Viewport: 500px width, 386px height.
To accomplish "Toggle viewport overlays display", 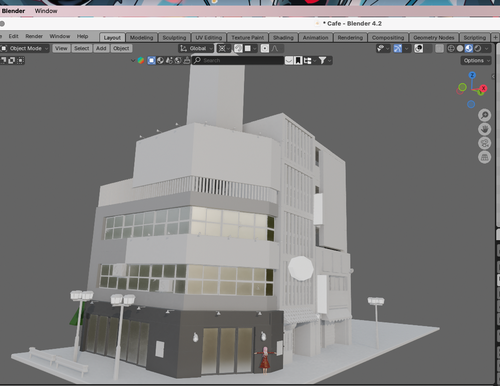I will pos(419,49).
